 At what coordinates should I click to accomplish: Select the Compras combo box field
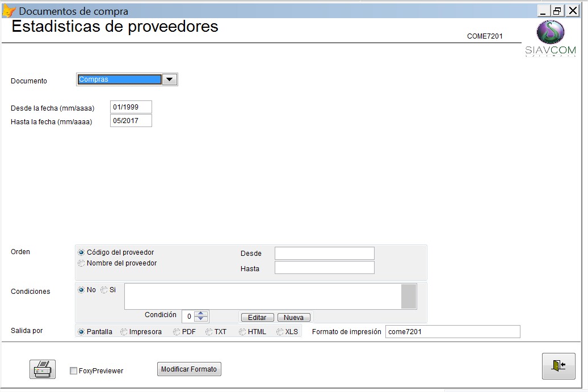pos(120,79)
